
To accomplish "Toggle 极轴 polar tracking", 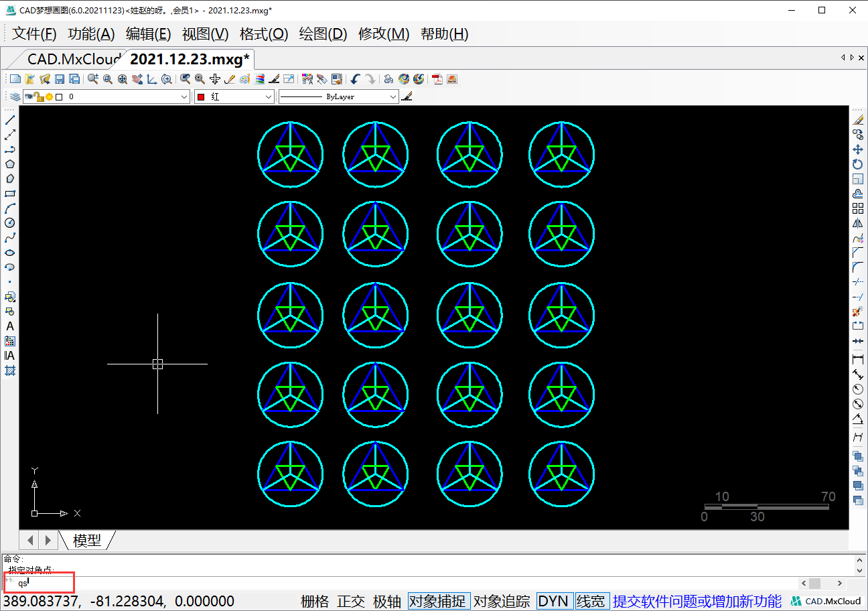I will 387,602.
